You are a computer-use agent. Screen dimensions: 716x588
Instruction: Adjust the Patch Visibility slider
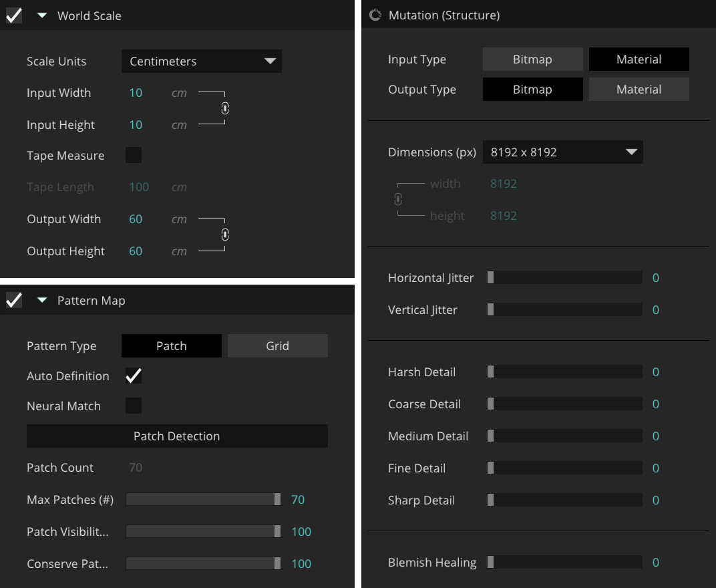coord(203,531)
